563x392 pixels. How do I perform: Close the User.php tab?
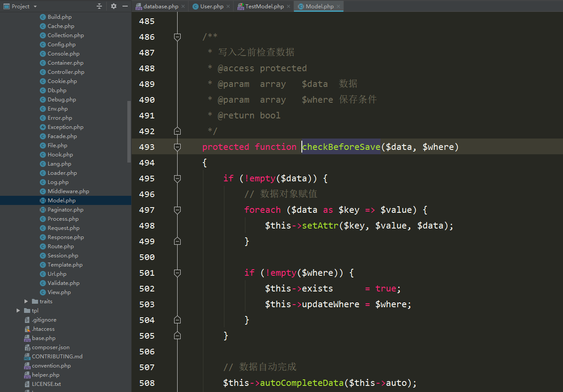(x=228, y=7)
